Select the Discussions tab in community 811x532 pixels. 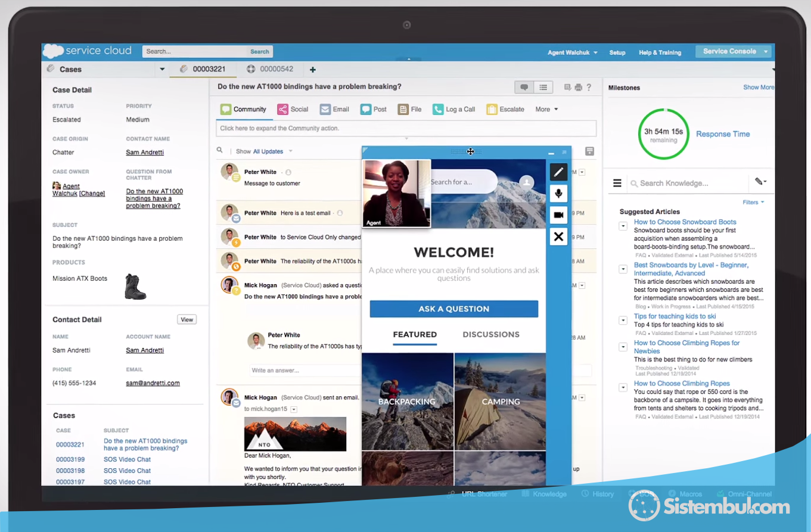[x=491, y=335]
